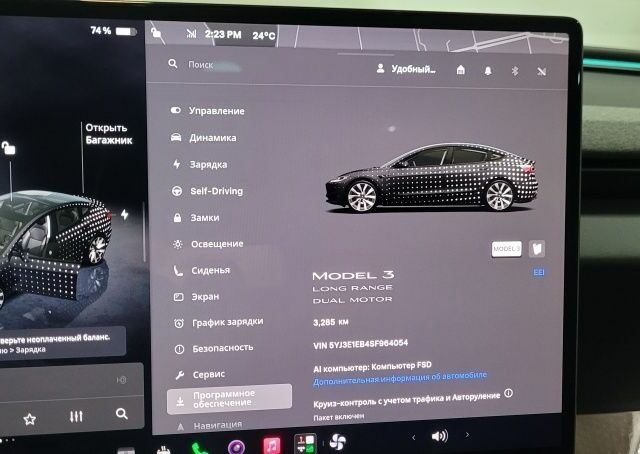
Task: Tap the padlock icon beside Замки
Action: tap(177, 218)
